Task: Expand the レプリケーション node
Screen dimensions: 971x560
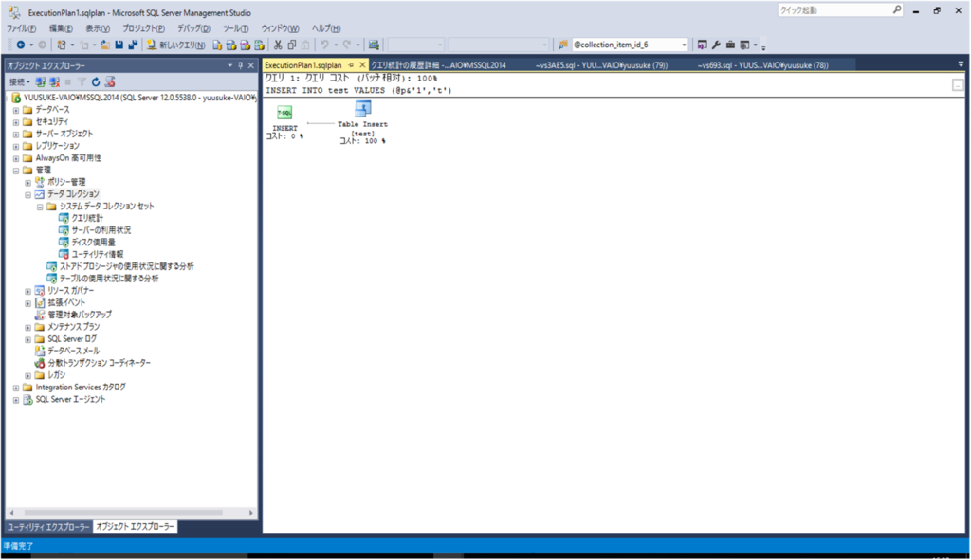Action: click(x=16, y=147)
